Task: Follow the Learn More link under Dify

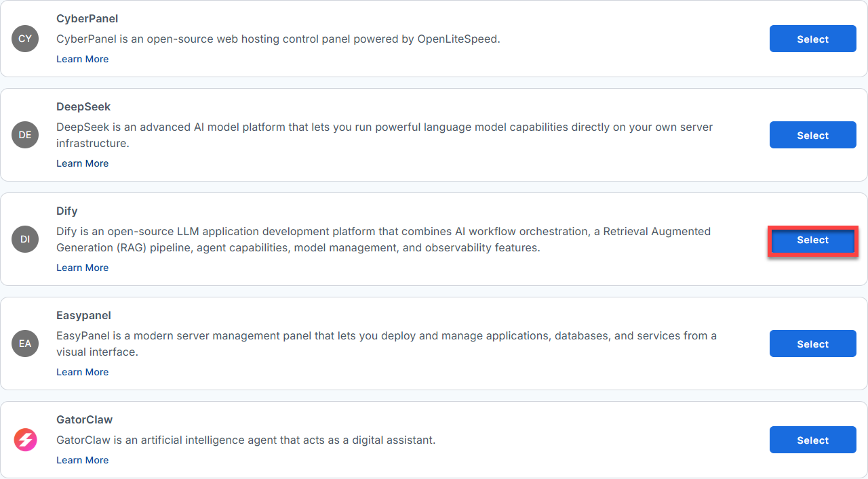Action: point(82,268)
